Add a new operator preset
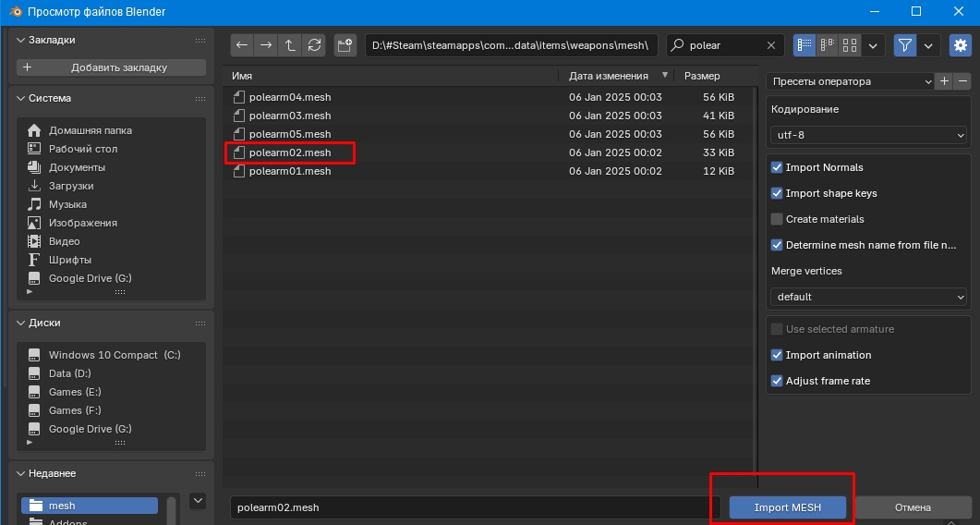Viewport: 980px width, 525px height. [x=944, y=81]
